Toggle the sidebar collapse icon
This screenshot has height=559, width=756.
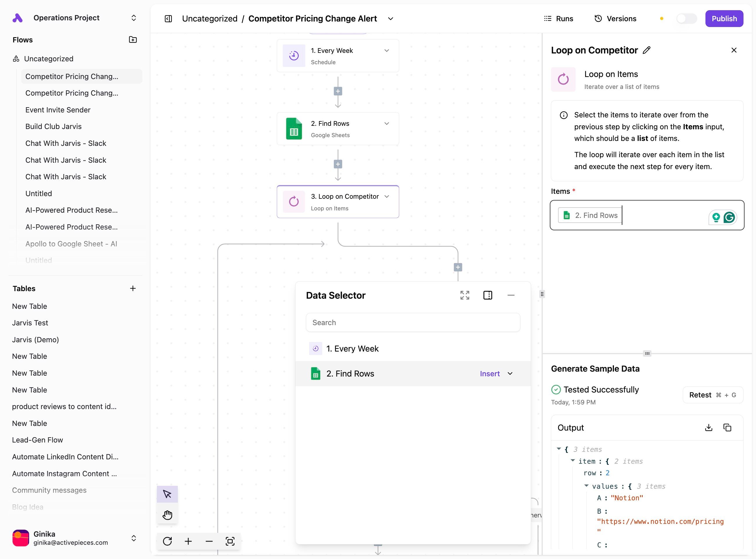[168, 19]
